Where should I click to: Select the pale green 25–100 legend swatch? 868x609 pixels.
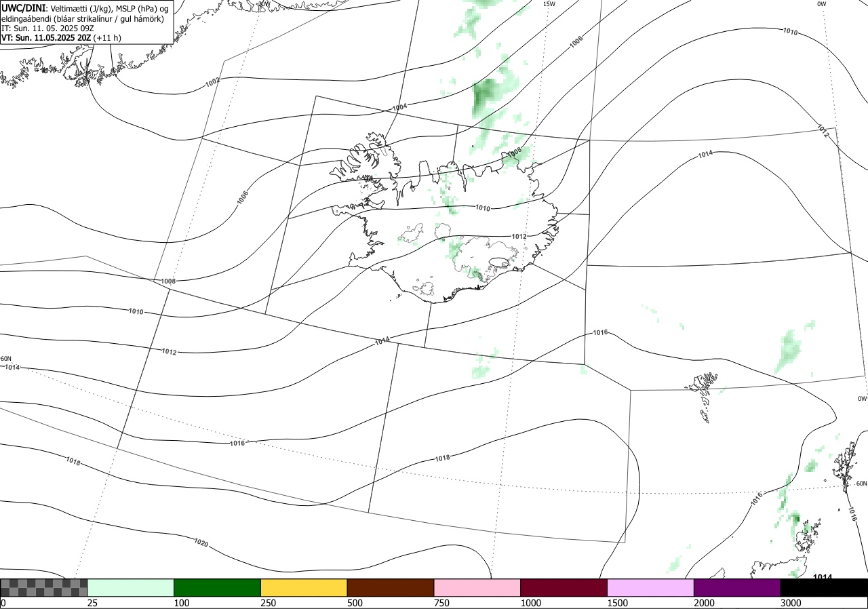point(131,587)
